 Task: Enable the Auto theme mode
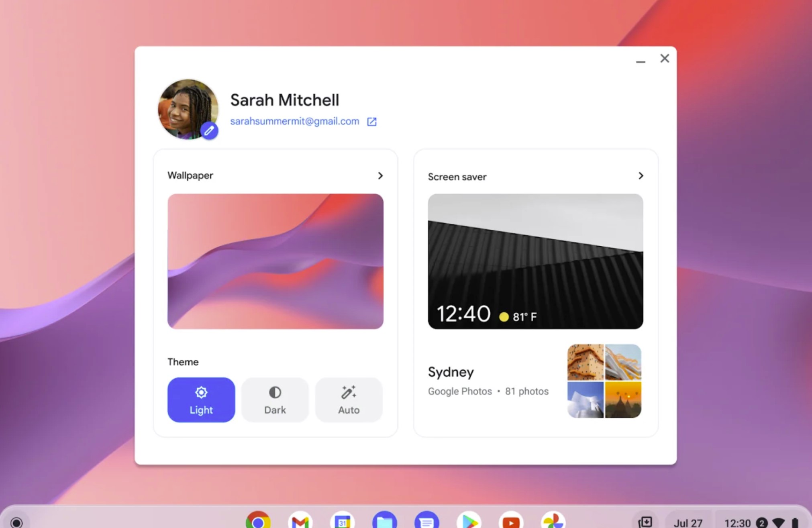[349, 400]
